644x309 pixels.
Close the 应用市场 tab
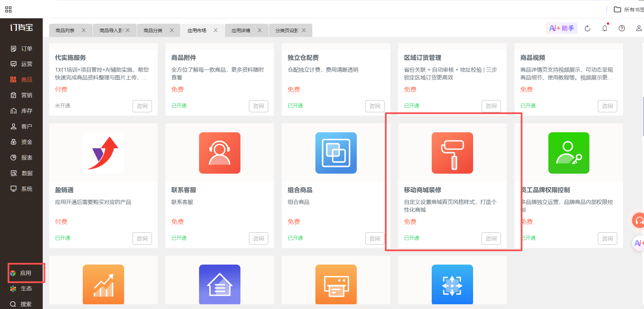216,30
